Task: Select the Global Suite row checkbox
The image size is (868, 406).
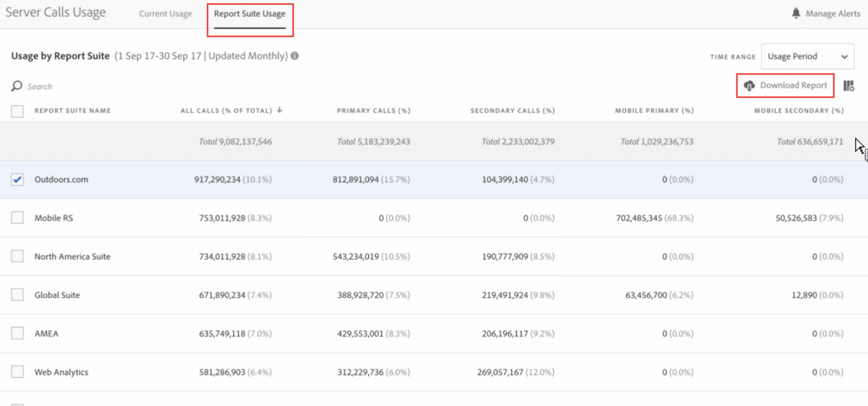Action: pos(18,295)
